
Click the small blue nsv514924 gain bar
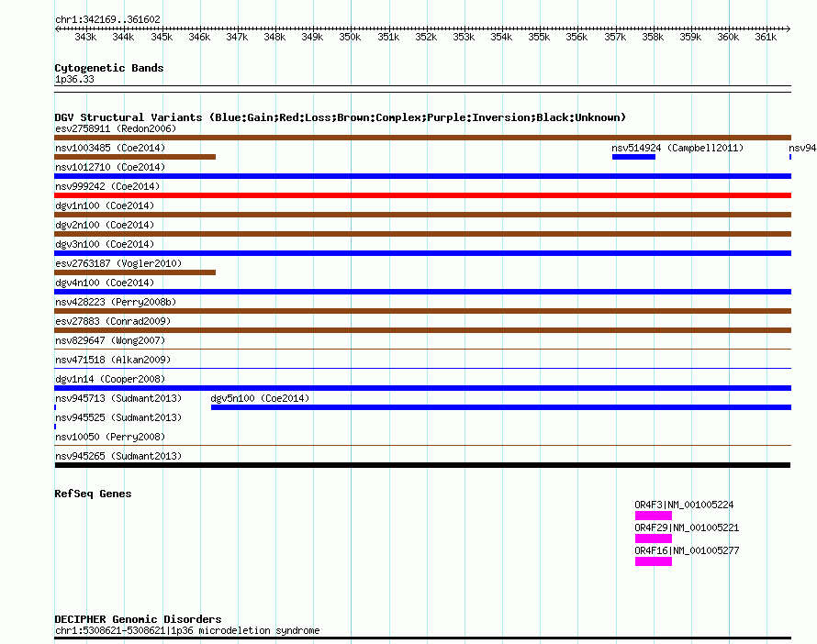click(x=633, y=157)
